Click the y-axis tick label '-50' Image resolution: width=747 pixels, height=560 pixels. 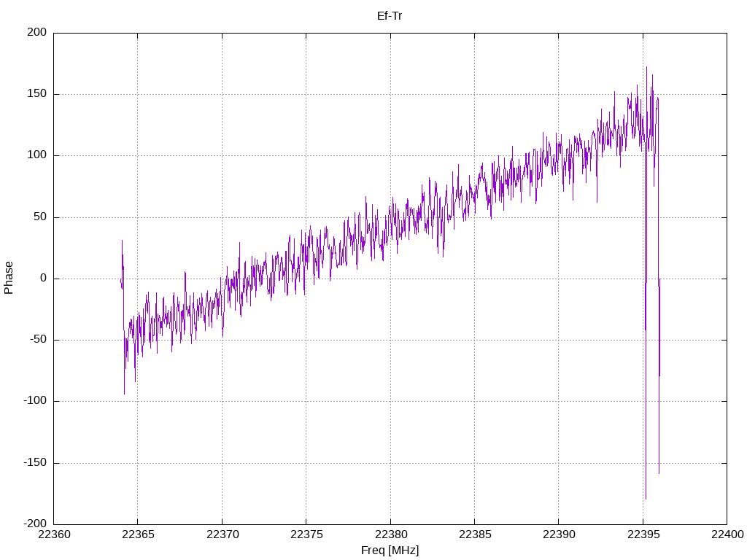coord(39,340)
